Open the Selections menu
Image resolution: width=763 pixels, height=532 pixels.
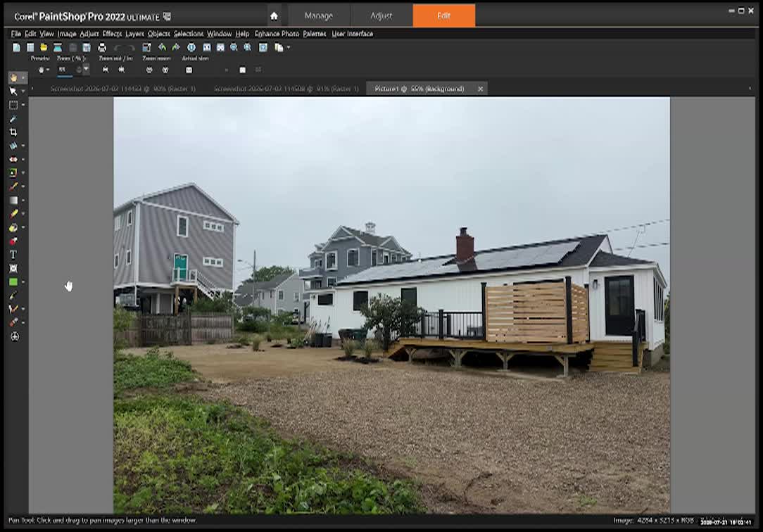coord(189,34)
